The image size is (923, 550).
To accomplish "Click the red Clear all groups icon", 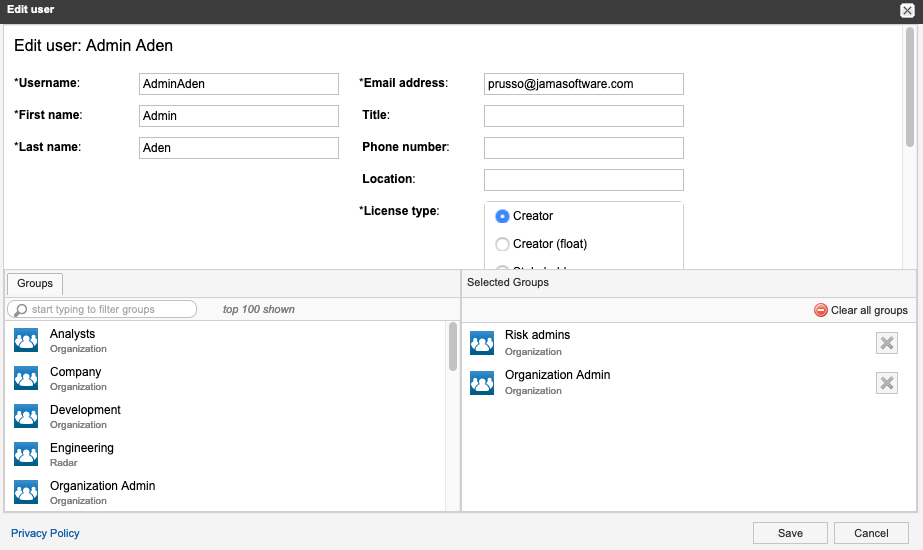I will click(x=821, y=310).
